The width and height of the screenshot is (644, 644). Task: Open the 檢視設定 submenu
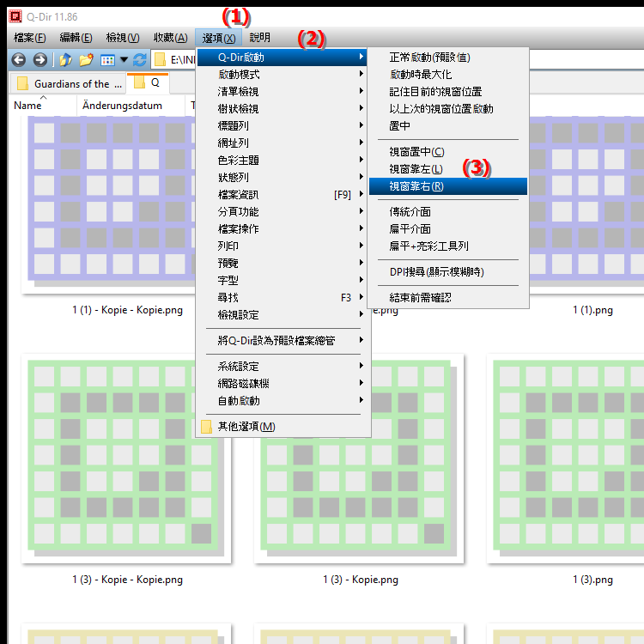[x=283, y=315]
